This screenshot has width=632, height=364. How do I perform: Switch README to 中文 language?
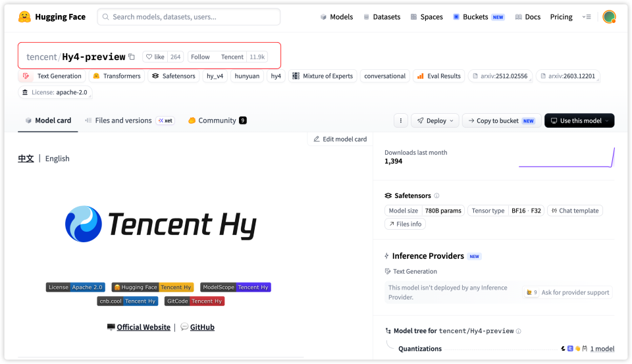point(26,159)
